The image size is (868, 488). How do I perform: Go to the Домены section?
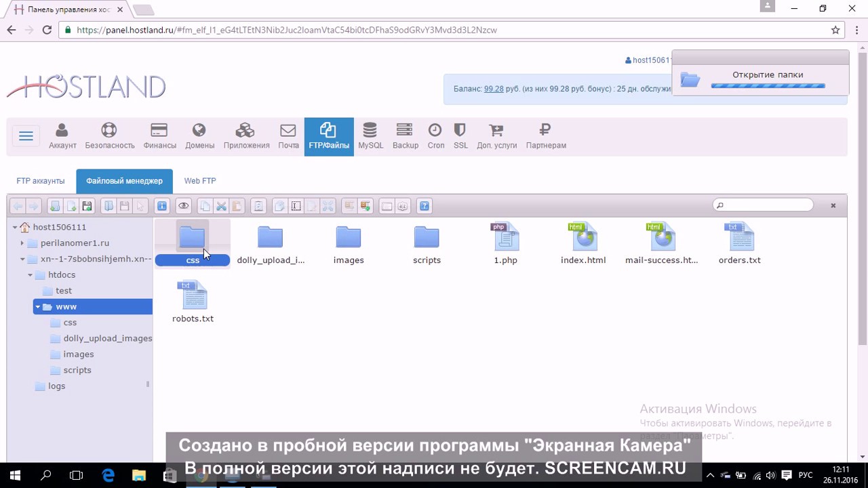coord(199,136)
